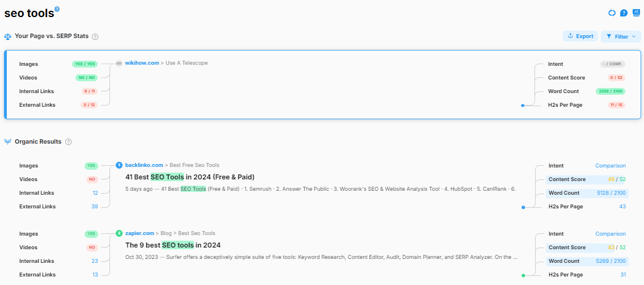
Task: Click help icon beside 'seo tools' title
Action: (x=57, y=9)
